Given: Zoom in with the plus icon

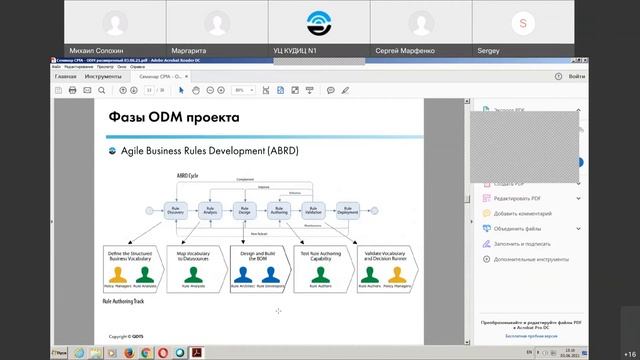Looking at the screenshot, I should pyautogui.click(x=221, y=90).
